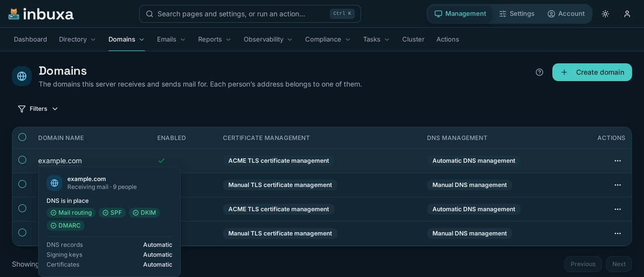This screenshot has width=644, height=277.
Task: Switch to the Account section
Action: tap(566, 14)
